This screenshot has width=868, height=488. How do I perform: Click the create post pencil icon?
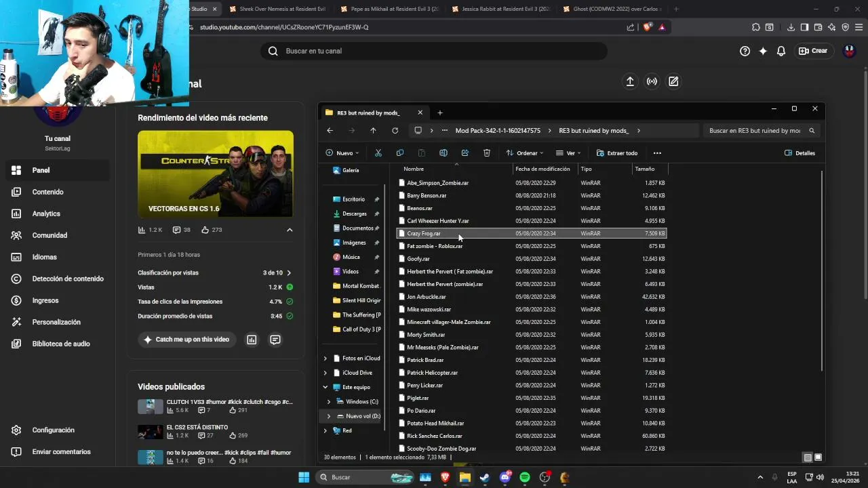tap(673, 81)
